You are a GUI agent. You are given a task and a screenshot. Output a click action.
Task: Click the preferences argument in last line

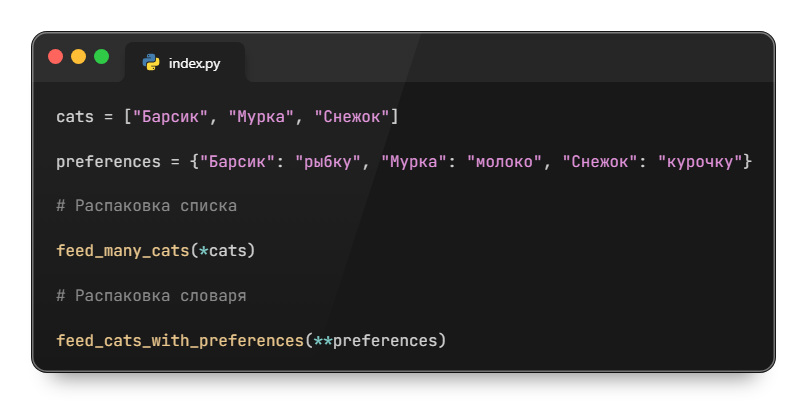[385, 341]
